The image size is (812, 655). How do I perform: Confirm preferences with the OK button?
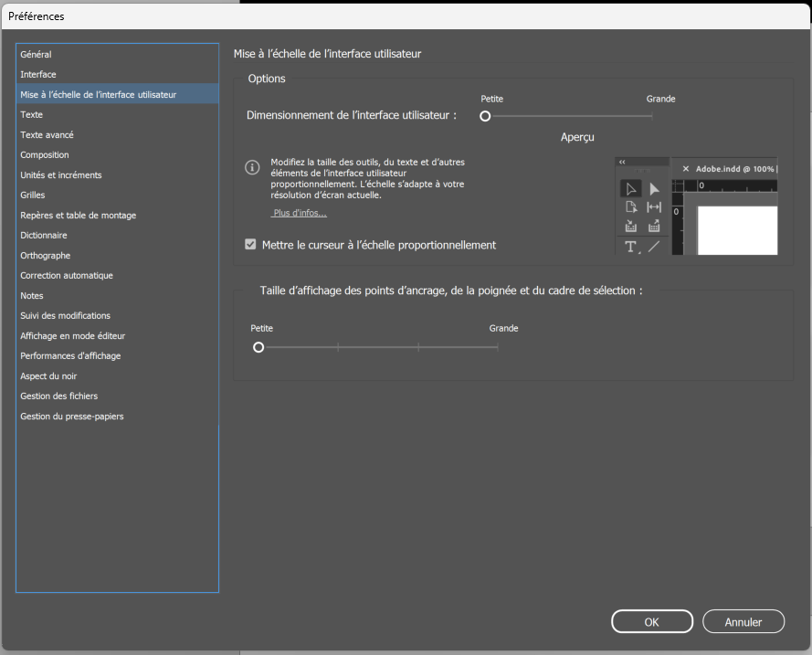coord(651,621)
